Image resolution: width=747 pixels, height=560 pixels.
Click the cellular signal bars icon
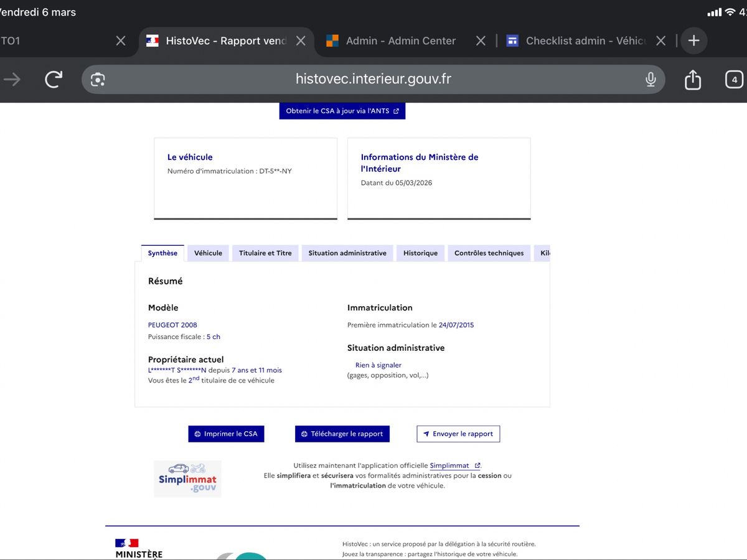(x=715, y=12)
